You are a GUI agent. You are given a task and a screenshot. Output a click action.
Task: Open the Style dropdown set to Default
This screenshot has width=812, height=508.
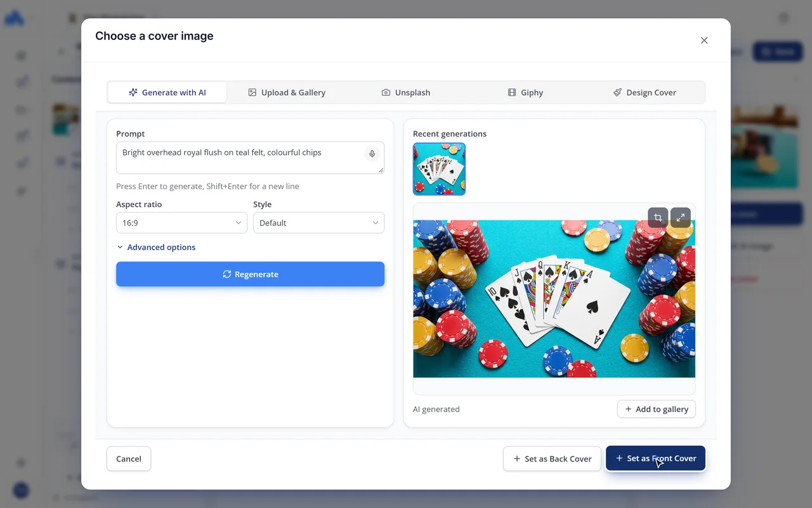318,223
